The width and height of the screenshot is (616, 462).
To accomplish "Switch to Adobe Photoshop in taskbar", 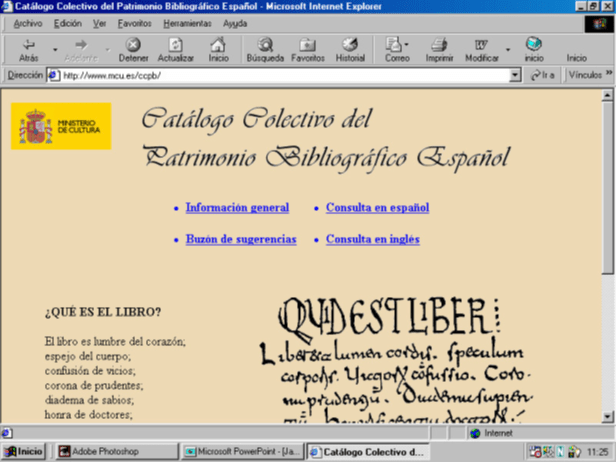I will point(98,451).
